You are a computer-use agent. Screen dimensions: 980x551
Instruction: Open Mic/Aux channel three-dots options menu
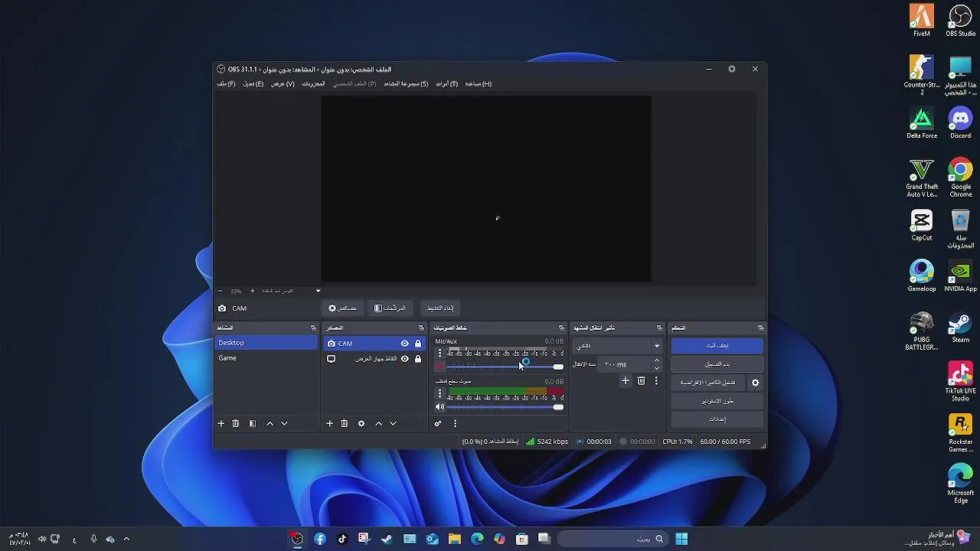pos(439,353)
